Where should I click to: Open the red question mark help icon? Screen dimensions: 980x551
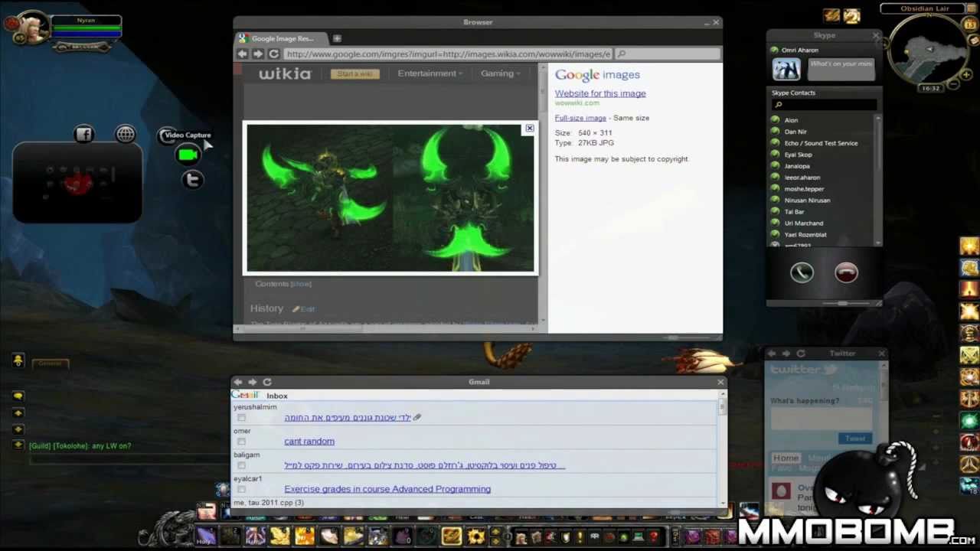(x=652, y=537)
